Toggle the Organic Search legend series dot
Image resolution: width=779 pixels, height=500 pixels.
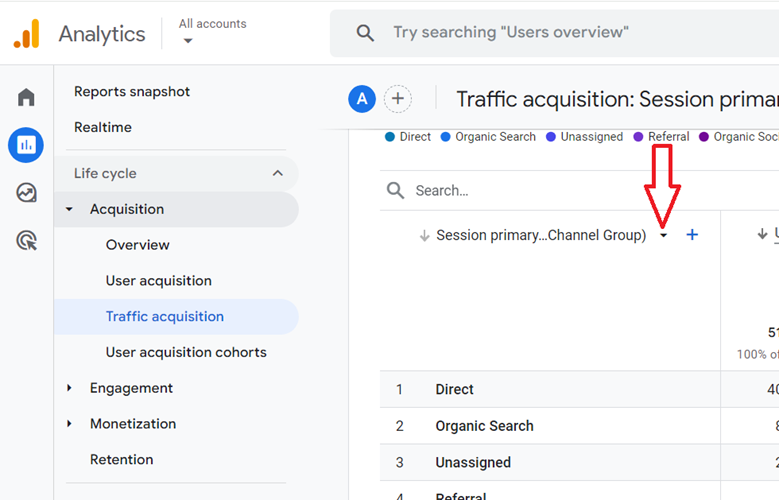(x=446, y=137)
